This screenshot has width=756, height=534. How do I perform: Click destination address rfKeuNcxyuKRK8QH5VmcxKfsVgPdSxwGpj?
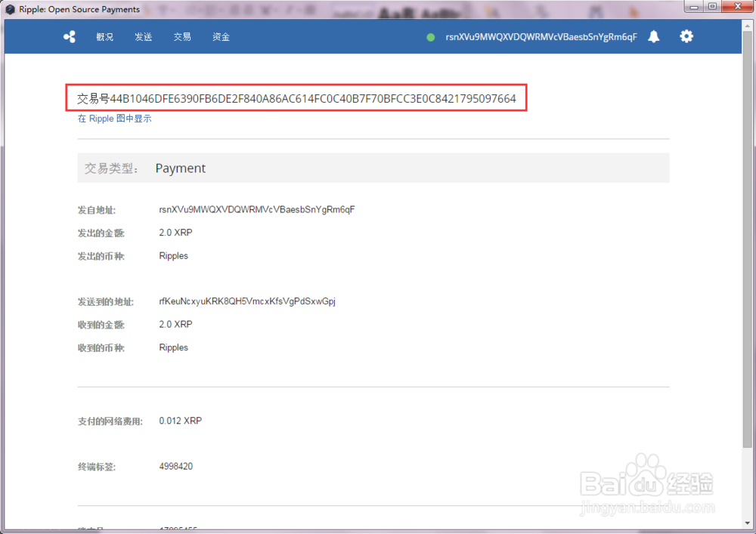[247, 301]
